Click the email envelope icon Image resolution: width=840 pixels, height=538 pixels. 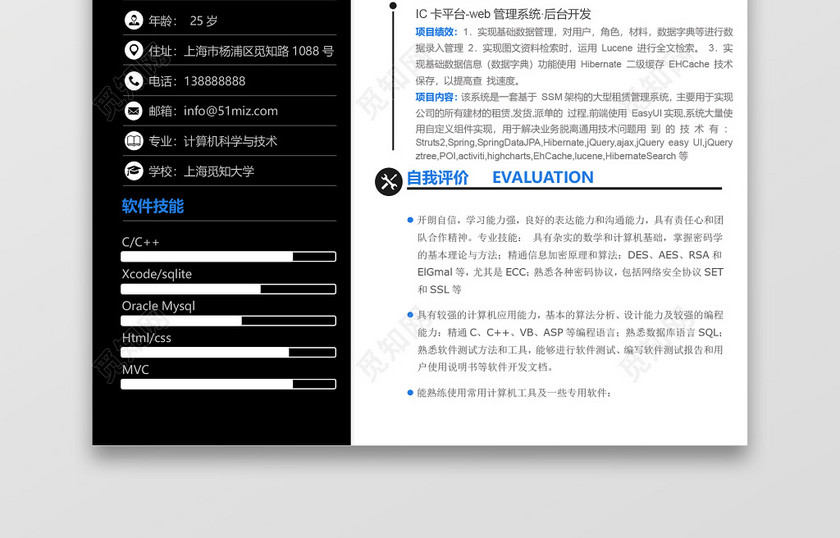click(133, 111)
